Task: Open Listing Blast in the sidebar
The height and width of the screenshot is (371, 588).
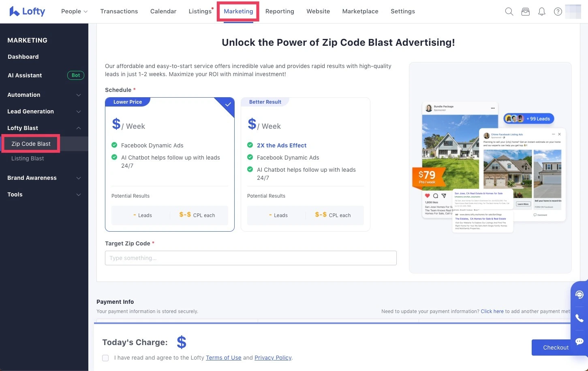Action: [28, 158]
